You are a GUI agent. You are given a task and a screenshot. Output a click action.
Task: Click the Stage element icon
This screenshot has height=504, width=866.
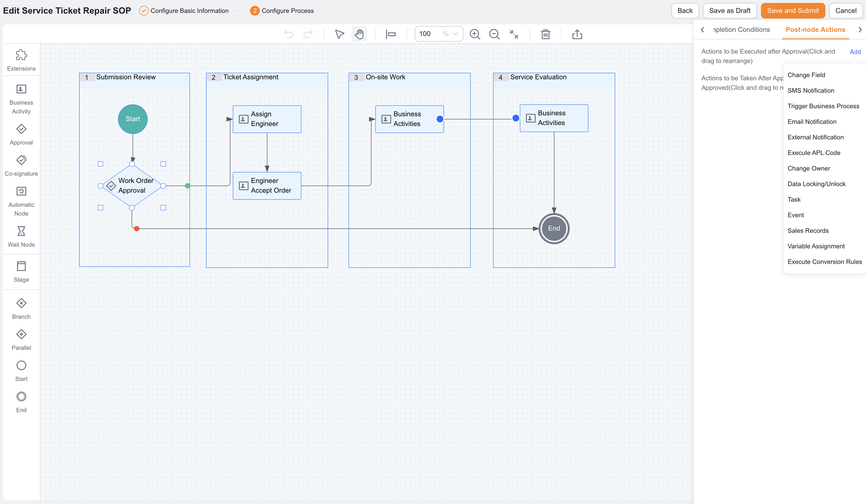click(x=21, y=266)
